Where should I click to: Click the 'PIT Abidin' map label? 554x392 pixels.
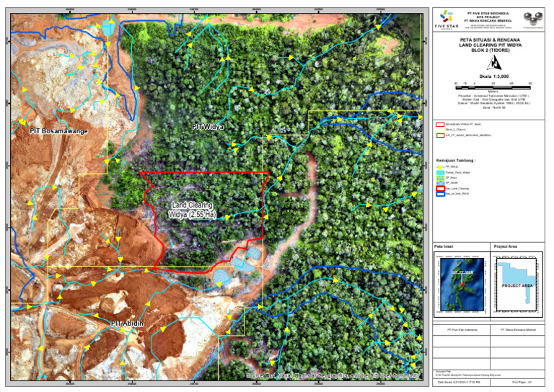click(127, 324)
